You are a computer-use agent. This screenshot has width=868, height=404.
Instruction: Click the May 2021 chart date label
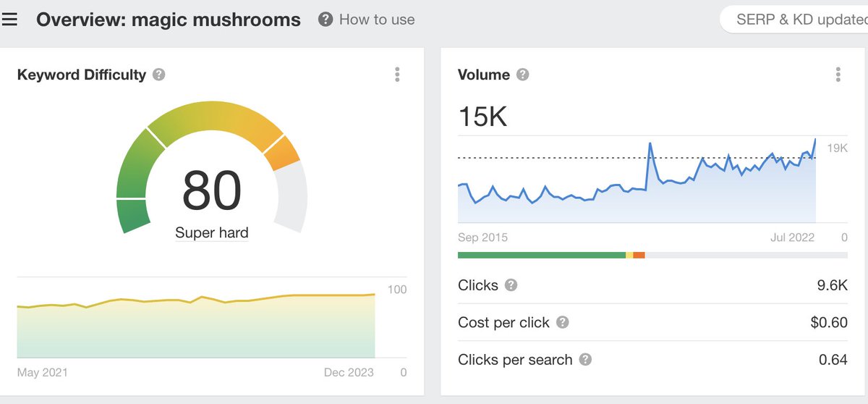click(43, 372)
